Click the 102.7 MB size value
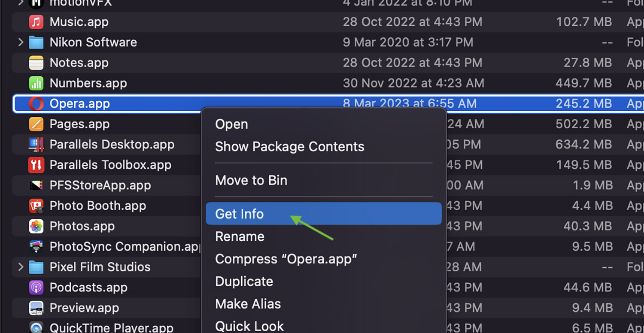The image size is (644, 333). 584,22
